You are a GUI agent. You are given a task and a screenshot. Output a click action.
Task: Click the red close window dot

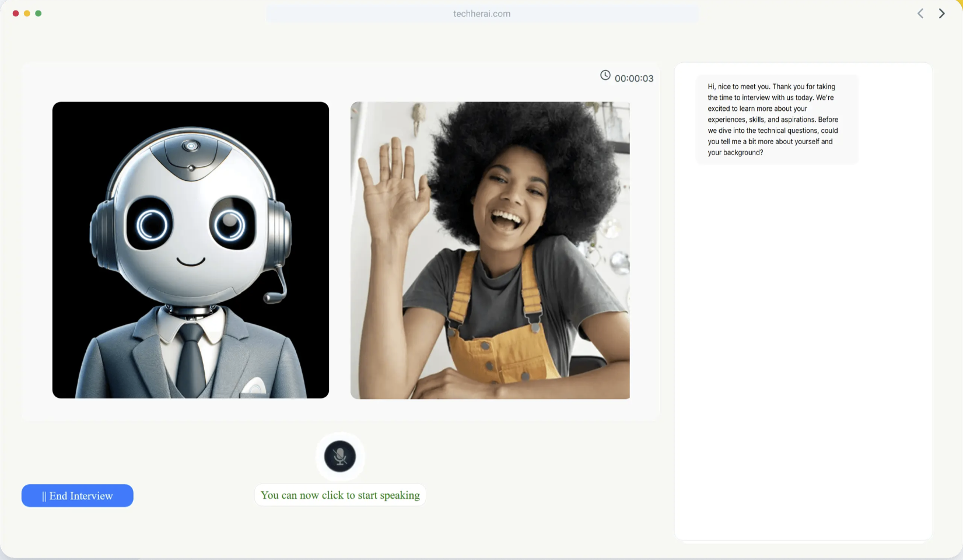click(x=16, y=13)
